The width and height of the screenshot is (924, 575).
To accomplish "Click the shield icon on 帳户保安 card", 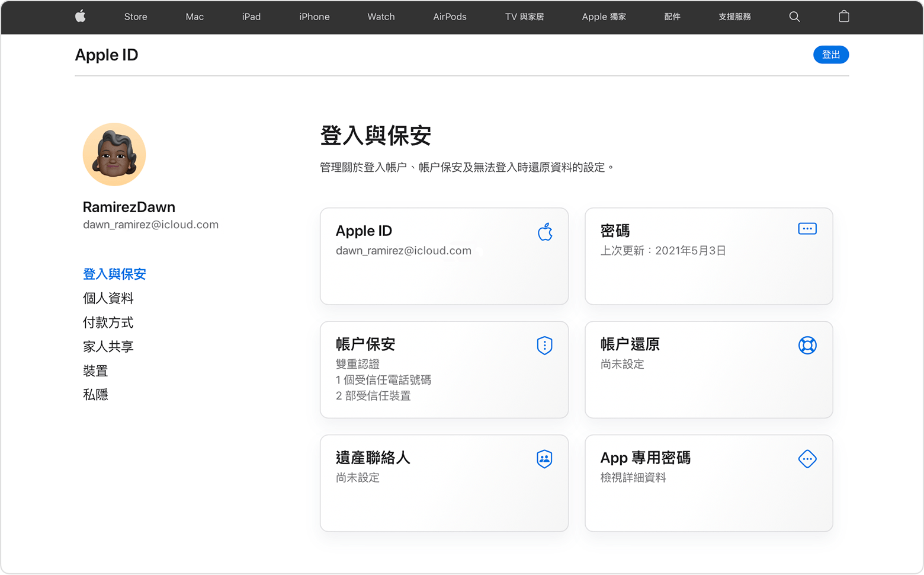I will point(544,345).
